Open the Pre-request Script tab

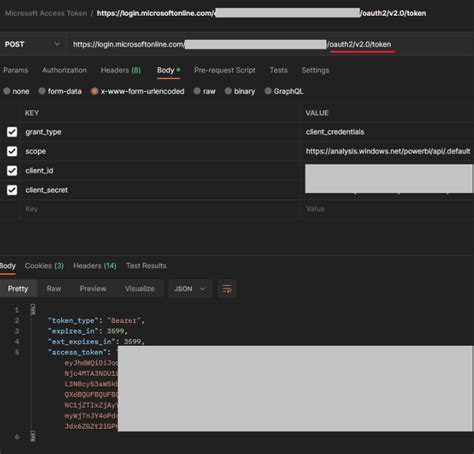click(x=225, y=70)
